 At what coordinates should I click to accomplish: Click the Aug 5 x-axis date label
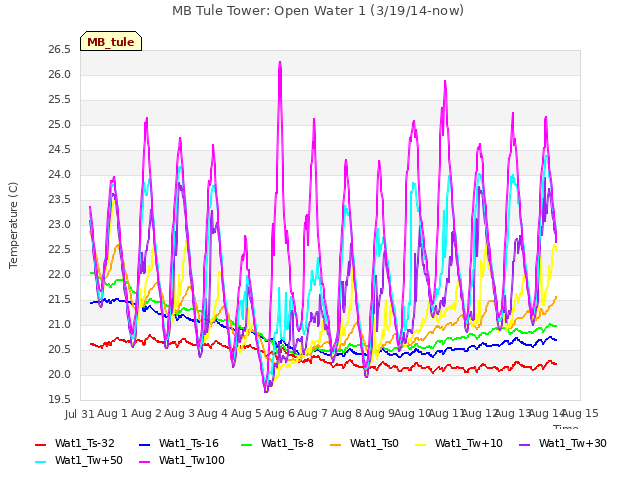[x=246, y=413]
